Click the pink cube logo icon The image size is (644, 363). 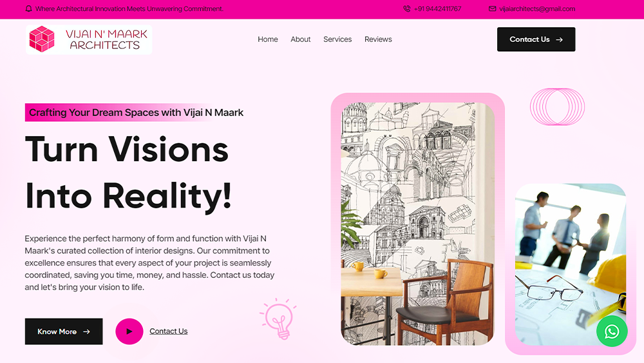pos(41,39)
